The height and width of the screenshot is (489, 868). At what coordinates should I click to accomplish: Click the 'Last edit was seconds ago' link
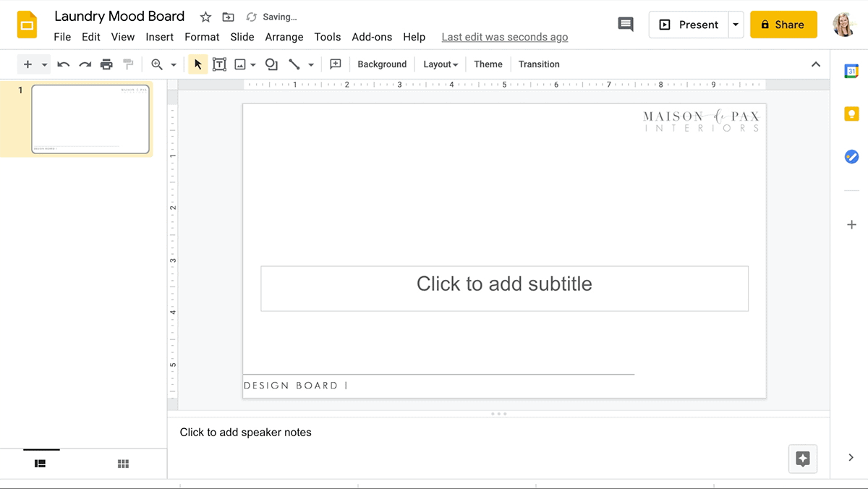click(x=505, y=37)
